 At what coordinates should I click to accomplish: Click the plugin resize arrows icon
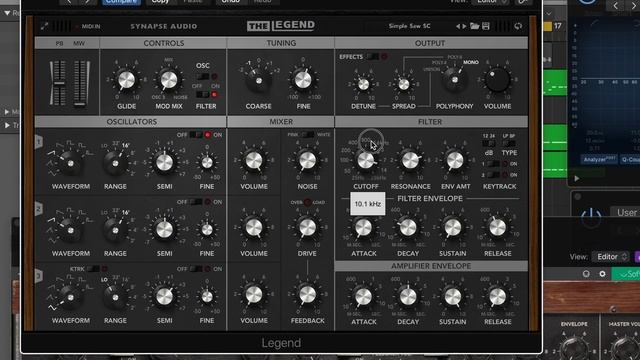(x=44, y=26)
